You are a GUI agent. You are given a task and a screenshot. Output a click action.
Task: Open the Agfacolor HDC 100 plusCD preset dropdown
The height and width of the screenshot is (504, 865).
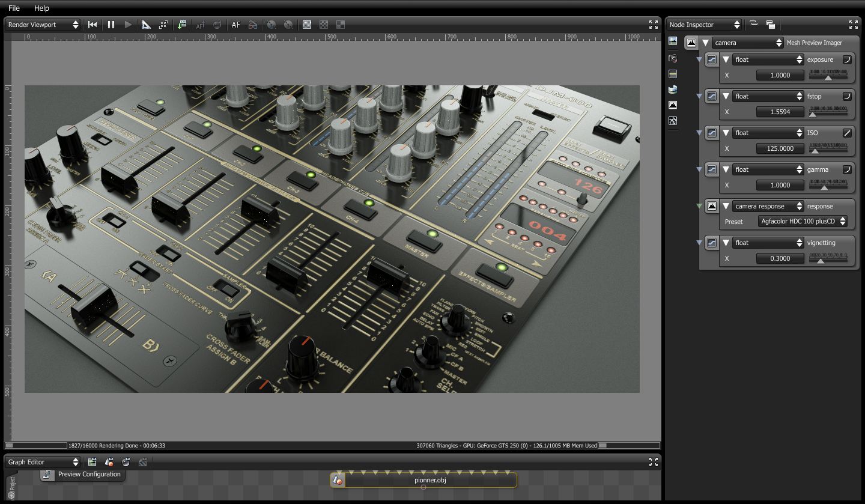point(803,222)
